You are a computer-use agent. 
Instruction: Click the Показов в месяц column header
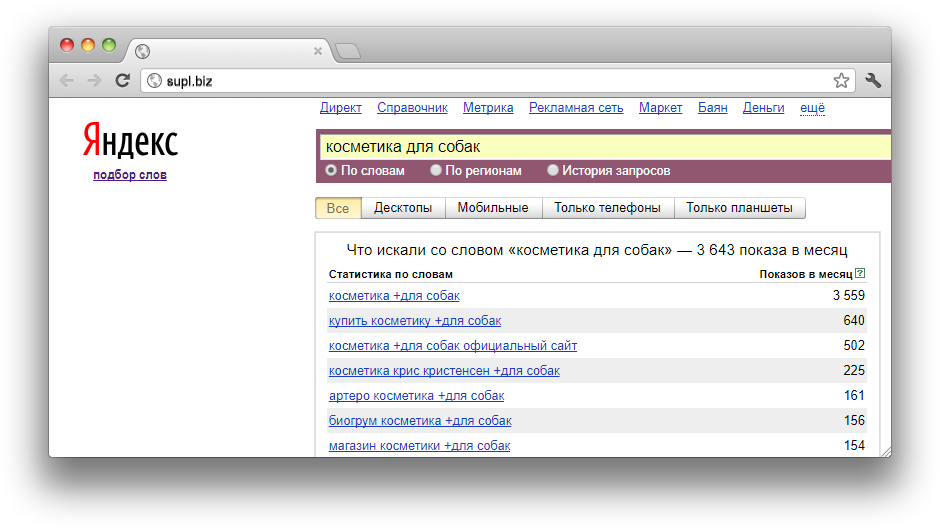pyautogui.click(x=806, y=274)
